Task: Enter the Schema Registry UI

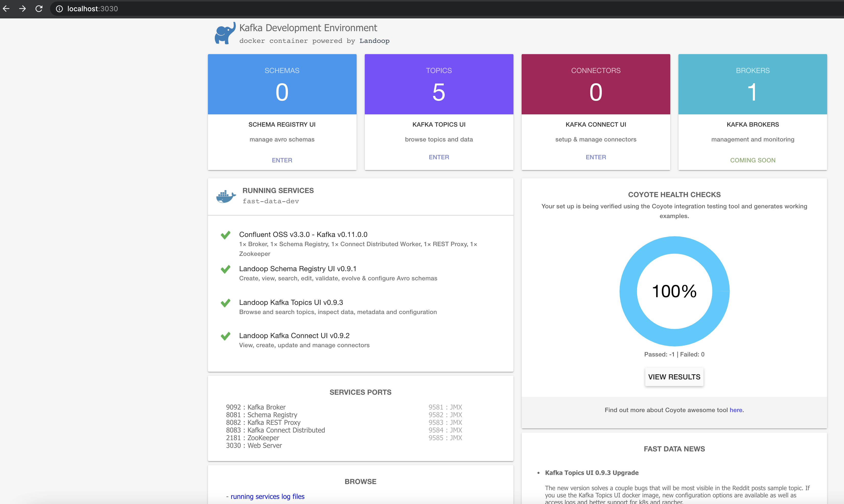Action: tap(282, 160)
